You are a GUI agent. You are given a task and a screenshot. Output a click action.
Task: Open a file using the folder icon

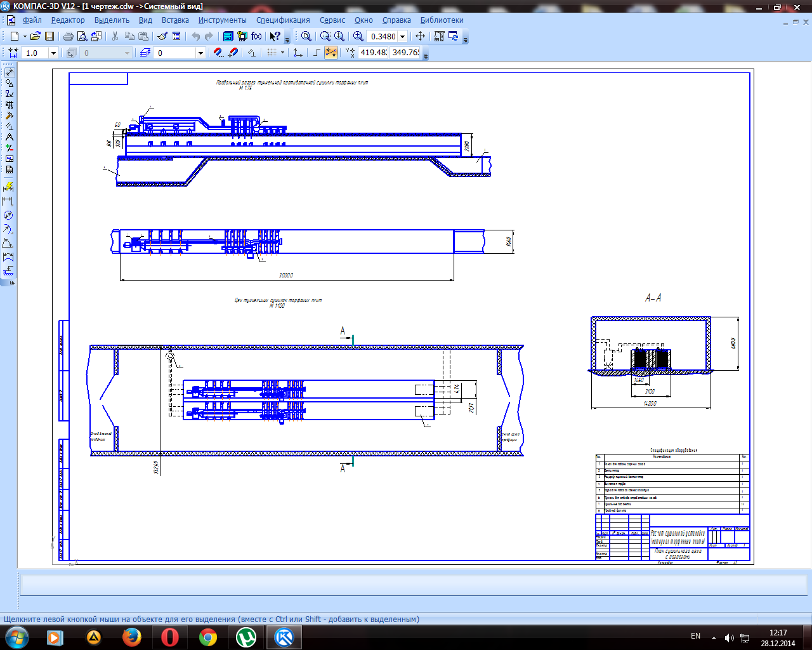(36, 36)
